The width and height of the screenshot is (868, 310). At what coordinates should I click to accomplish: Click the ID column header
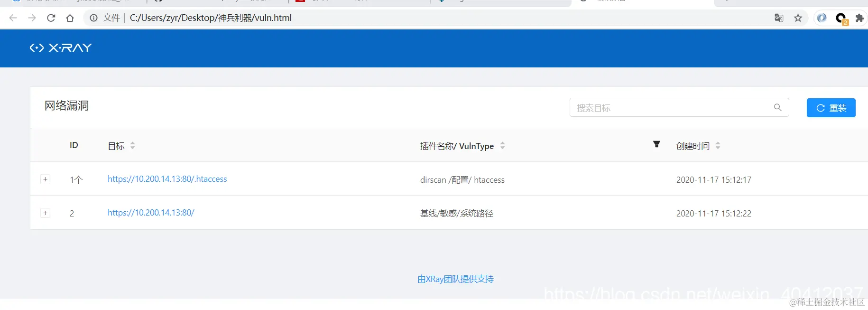tap(74, 145)
